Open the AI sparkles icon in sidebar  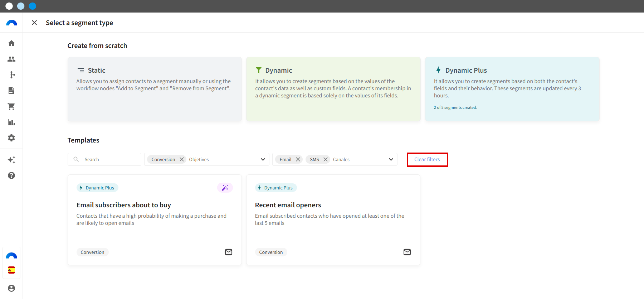[x=11, y=160]
